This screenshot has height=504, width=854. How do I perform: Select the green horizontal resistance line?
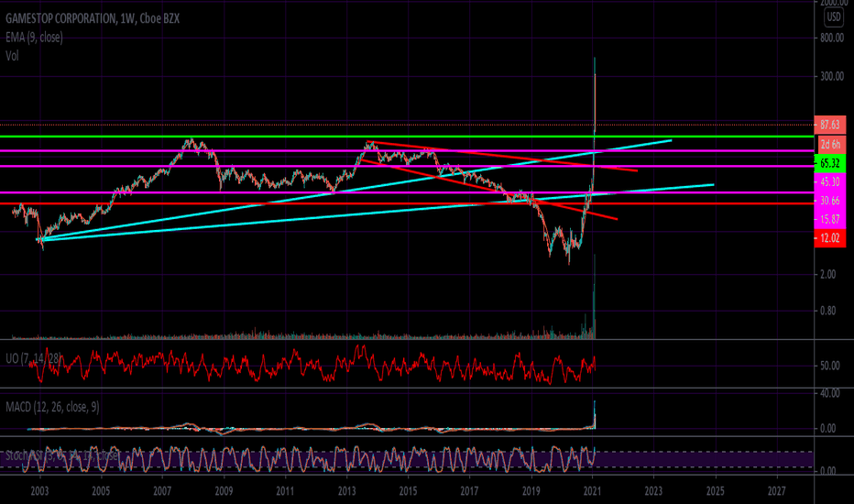407,137
